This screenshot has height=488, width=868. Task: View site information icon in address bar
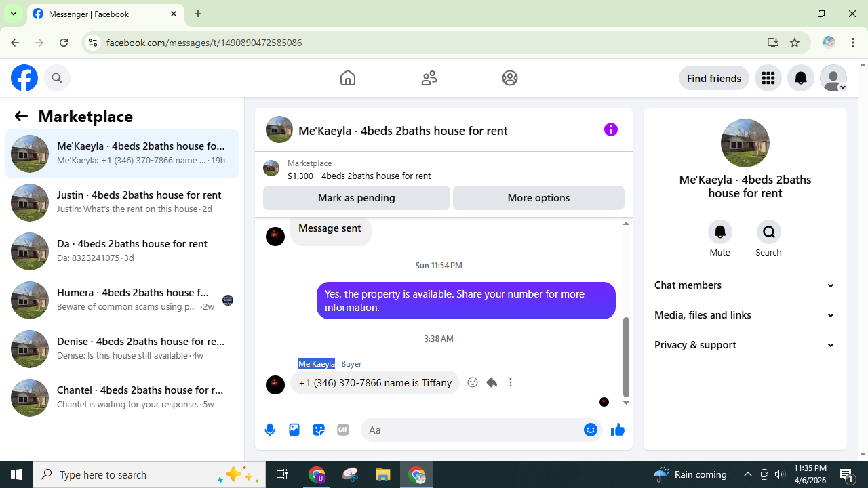point(93,43)
